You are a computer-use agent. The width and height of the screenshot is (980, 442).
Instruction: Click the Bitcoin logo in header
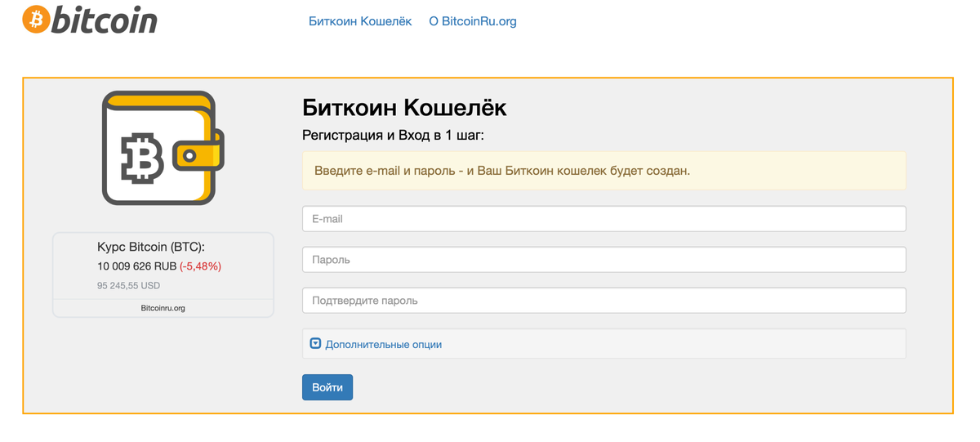tap(90, 19)
